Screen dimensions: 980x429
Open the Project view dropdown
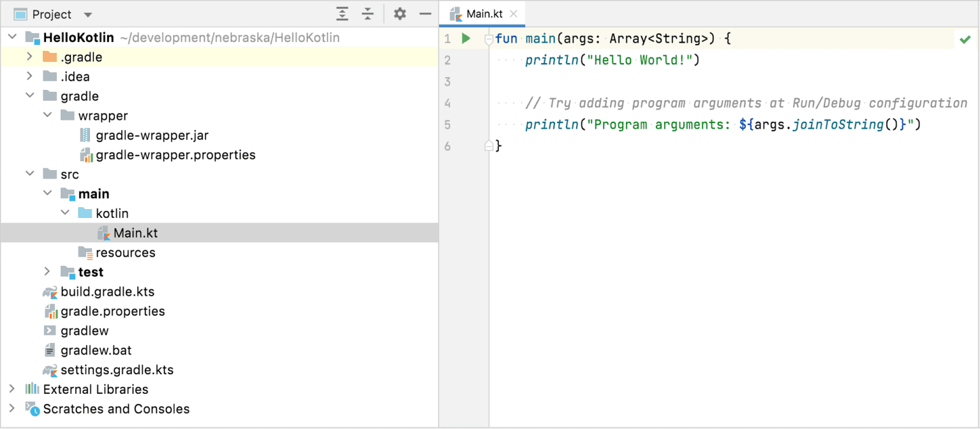(x=87, y=14)
